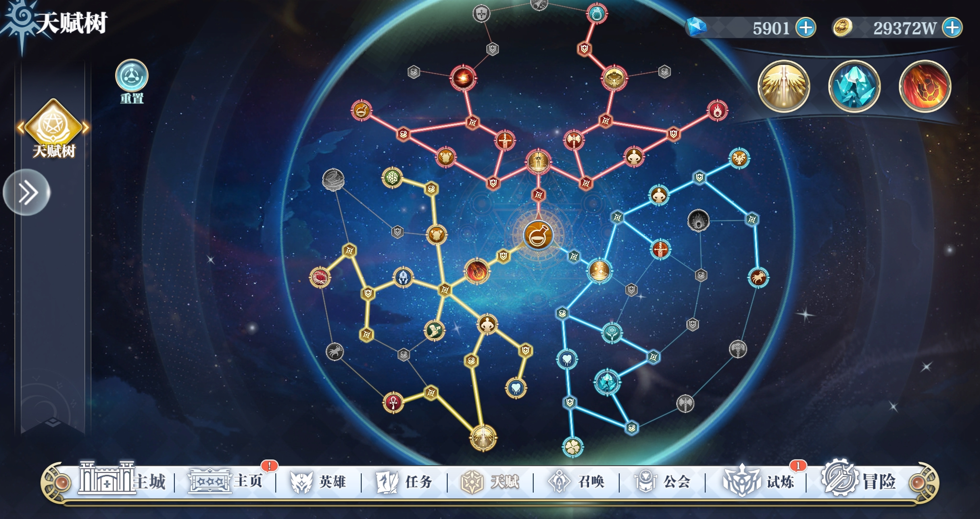Open the golden wings skill icon in the top-right panel
Screen dimensions: 980x519
click(x=784, y=86)
